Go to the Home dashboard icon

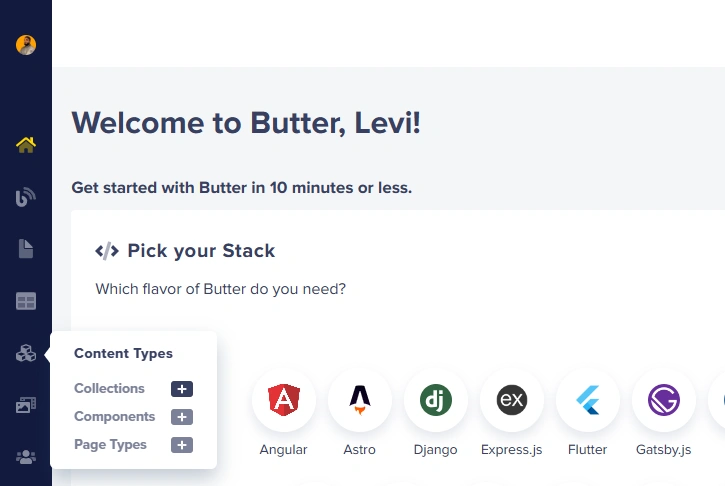[26, 145]
